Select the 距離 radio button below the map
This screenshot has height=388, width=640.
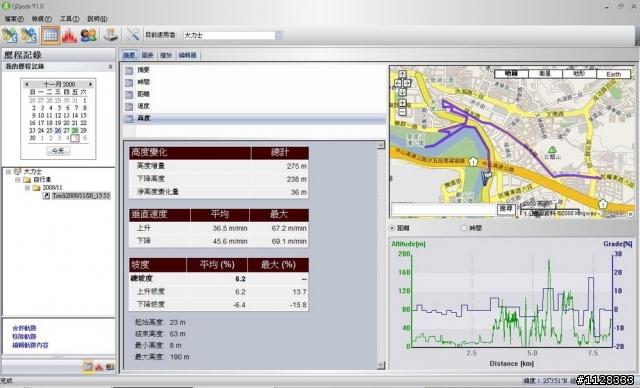pos(392,228)
